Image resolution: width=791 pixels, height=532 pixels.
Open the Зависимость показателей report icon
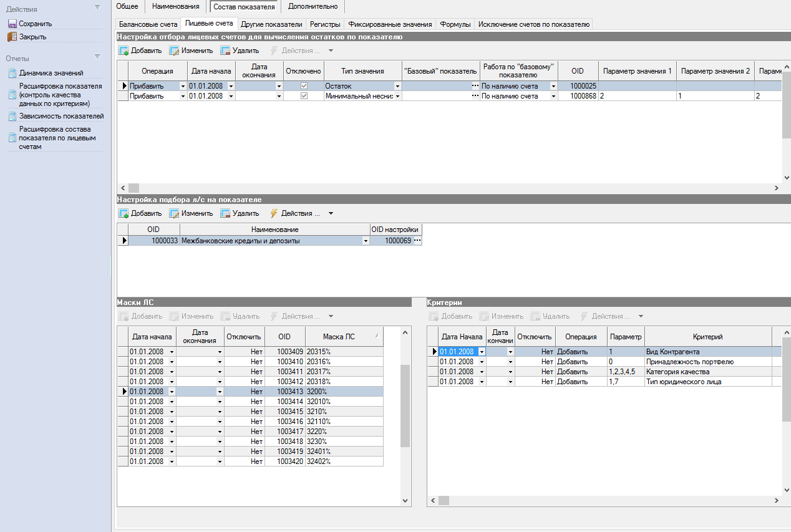coord(12,116)
